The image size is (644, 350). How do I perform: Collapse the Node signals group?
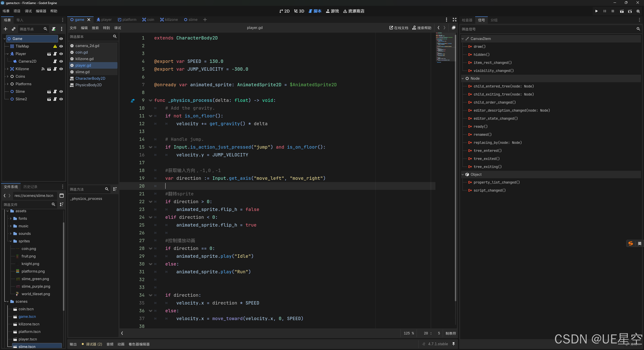(x=463, y=78)
